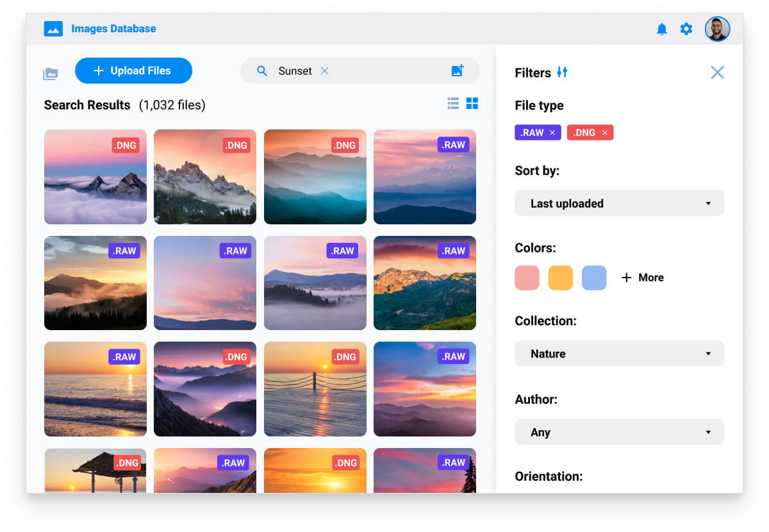Select the pink color swatch
This screenshot has width=769, height=532.
pyautogui.click(x=527, y=278)
